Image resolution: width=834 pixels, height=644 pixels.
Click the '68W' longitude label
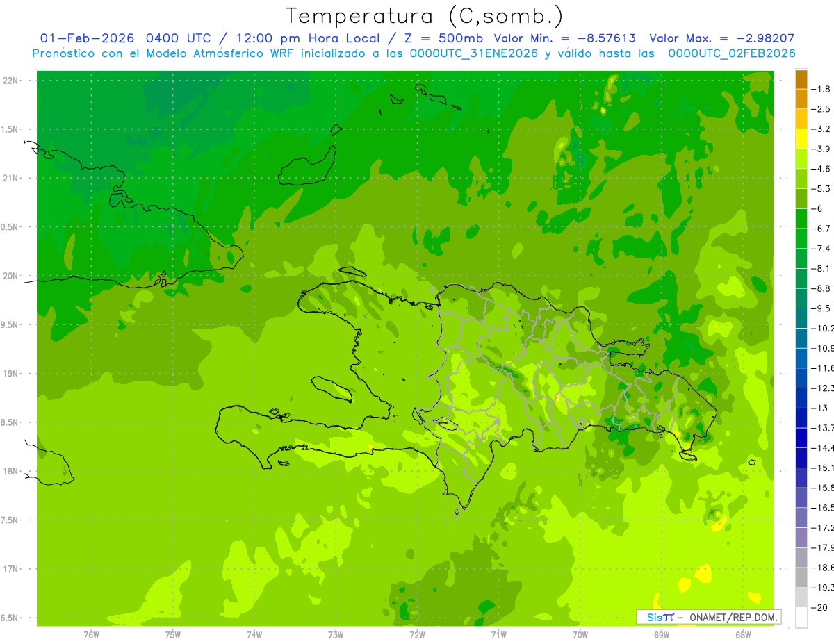point(743,635)
